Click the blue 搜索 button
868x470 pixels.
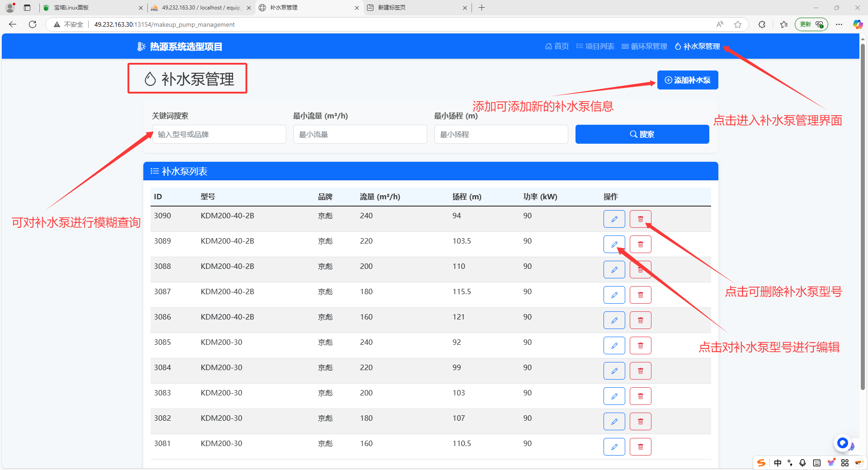click(642, 134)
